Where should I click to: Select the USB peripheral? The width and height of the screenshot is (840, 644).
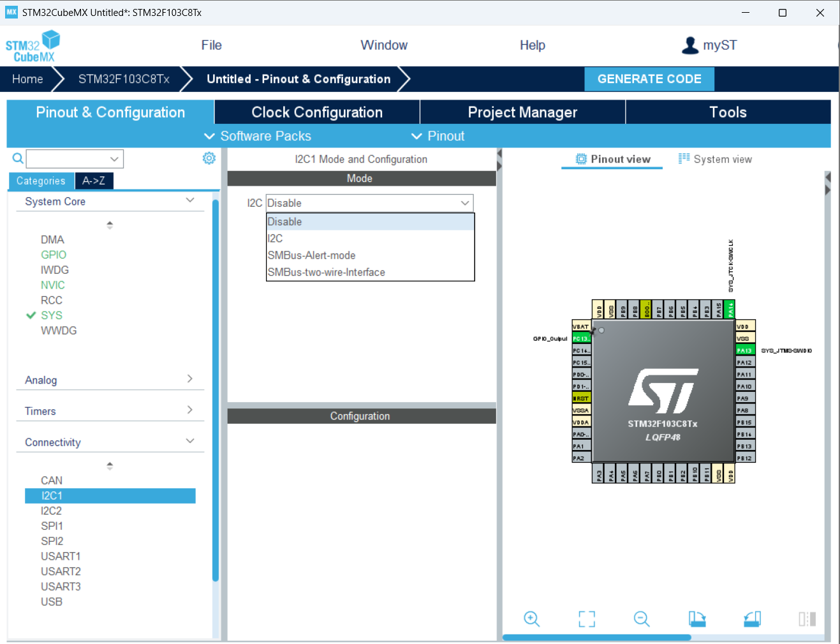[52, 601]
